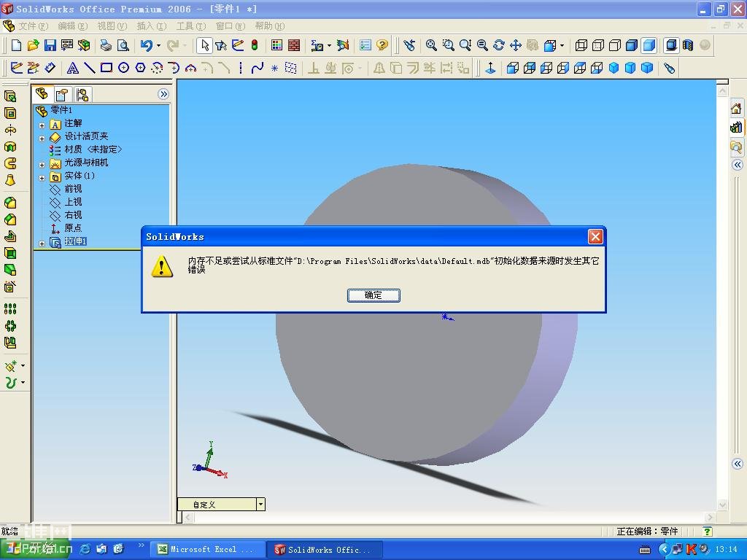747x560 pixels.
Task: Toggle Shadows in Shaded Mode
Action: click(671, 45)
